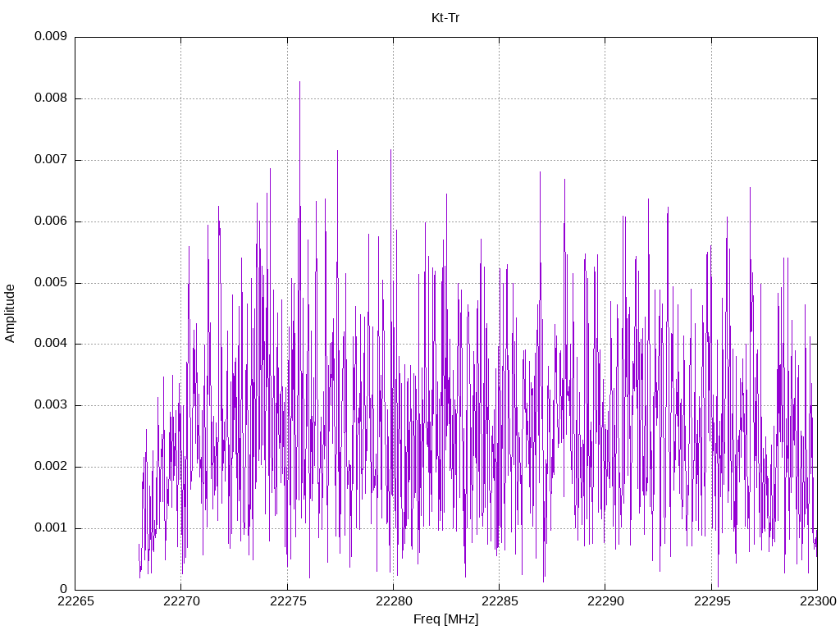Click x-axis tick label 22290
The height and width of the screenshot is (630, 840).
click(x=605, y=601)
